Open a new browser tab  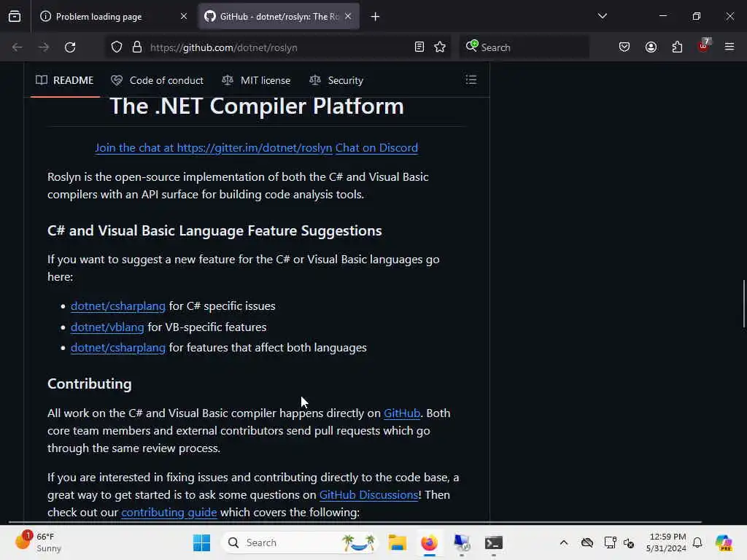[376, 17]
